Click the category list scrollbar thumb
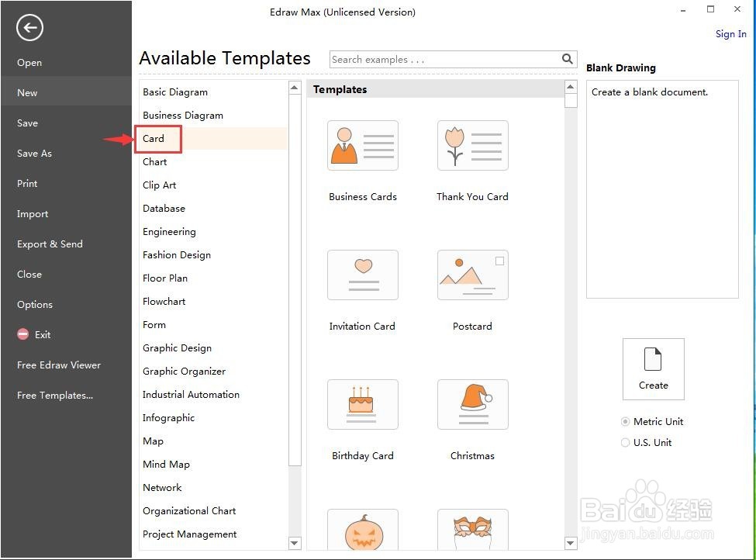Screen dimensions: 756x560 (x=295, y=280)
